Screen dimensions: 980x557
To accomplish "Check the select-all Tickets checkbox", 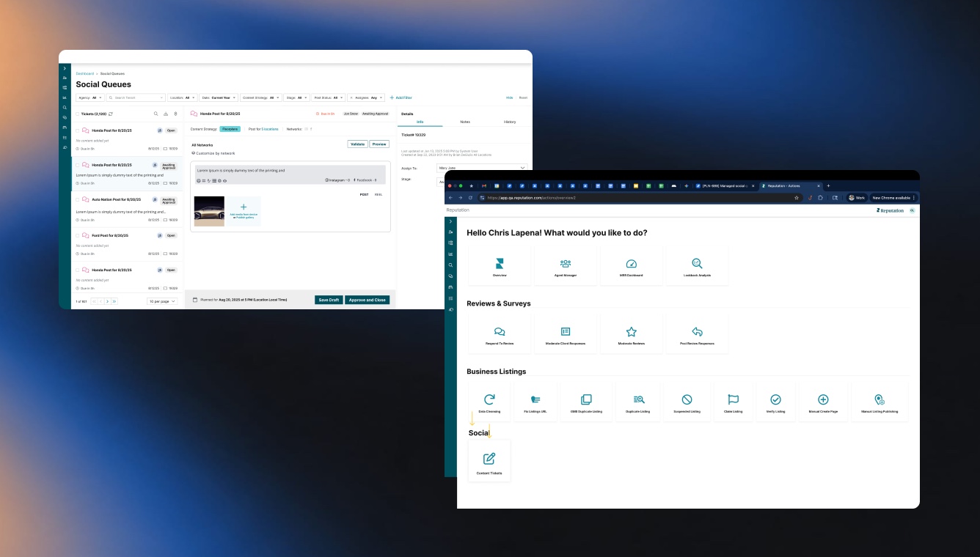I will coord(77,114).
